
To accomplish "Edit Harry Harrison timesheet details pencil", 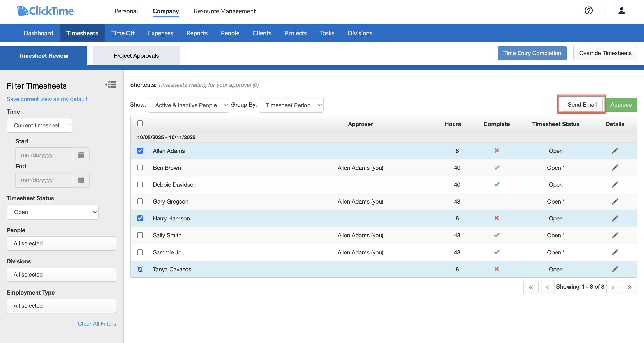I will 615,218.
